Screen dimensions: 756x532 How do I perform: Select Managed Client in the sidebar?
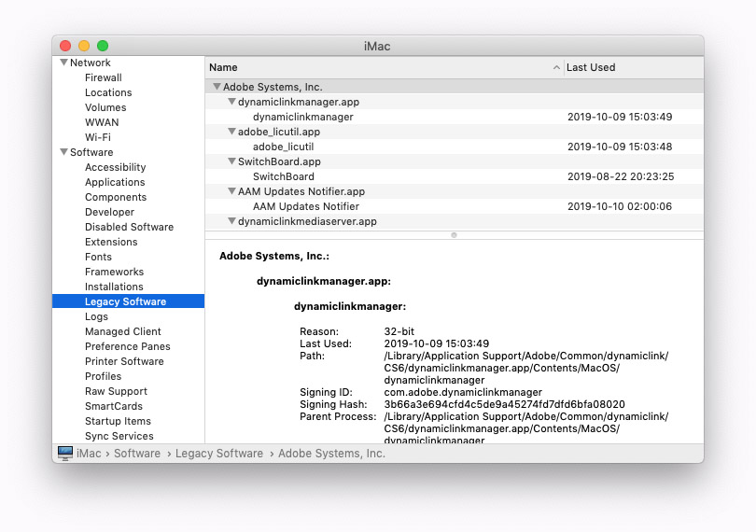[x=123, y=332]
